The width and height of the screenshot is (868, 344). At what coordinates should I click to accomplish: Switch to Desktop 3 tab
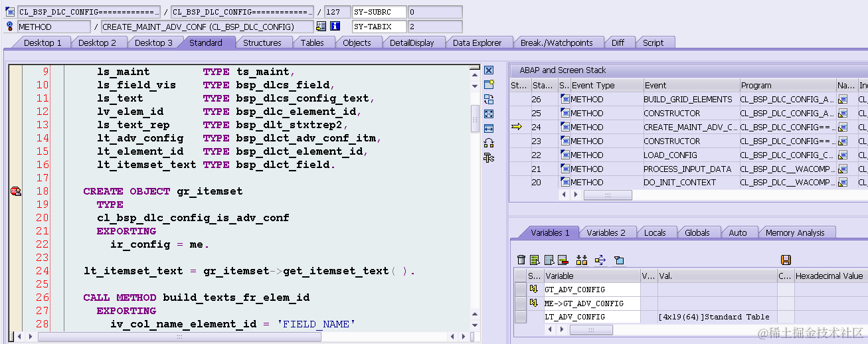tap(153, 43)
